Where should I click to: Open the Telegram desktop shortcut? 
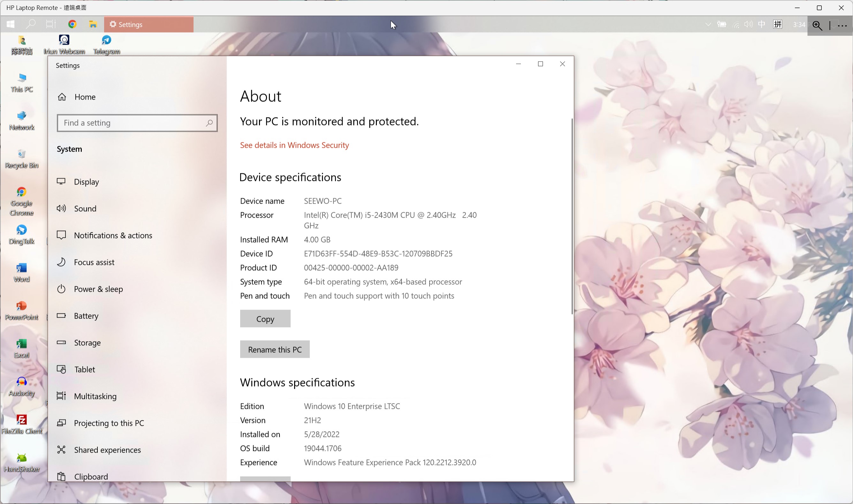pos(107,45)
